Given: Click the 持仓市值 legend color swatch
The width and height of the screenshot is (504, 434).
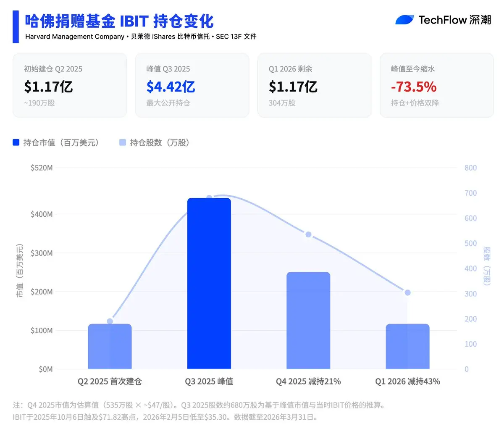Looking at the screenshot, I should pyautogui.click(x=16, y=142).
